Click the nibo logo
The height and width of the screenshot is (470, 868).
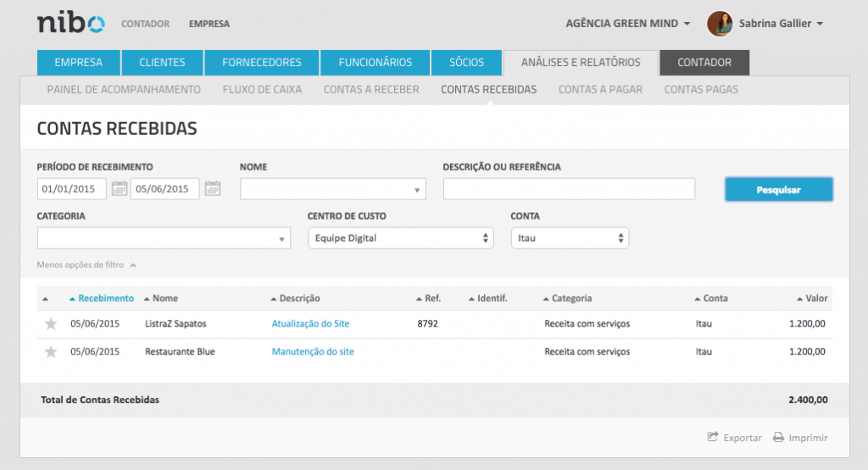click(71, 23)
